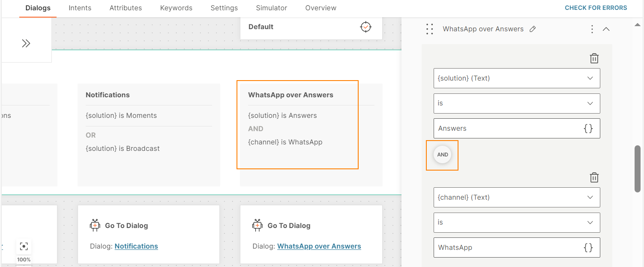Click the target icon on Default card

365,27
